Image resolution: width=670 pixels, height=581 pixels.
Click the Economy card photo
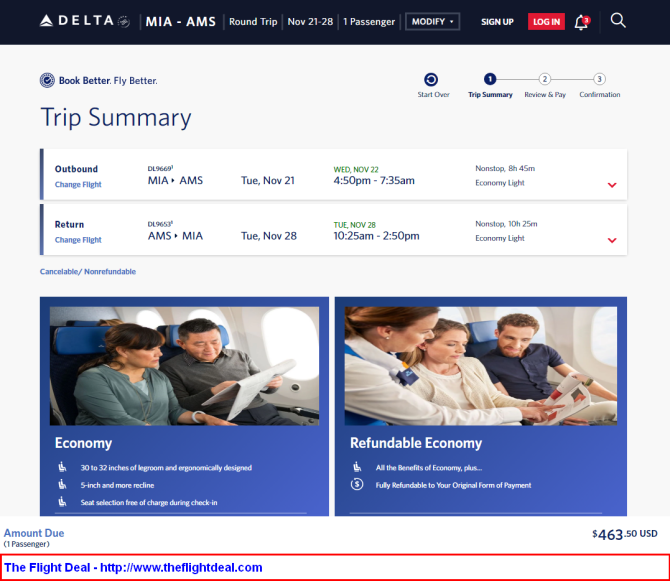pyautogui.click(x=184, y=366)
